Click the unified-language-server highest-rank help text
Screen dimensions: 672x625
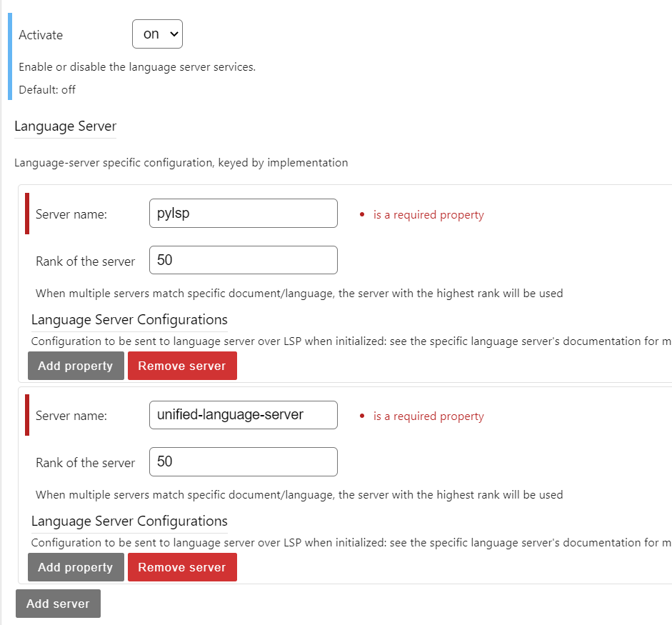299,495
